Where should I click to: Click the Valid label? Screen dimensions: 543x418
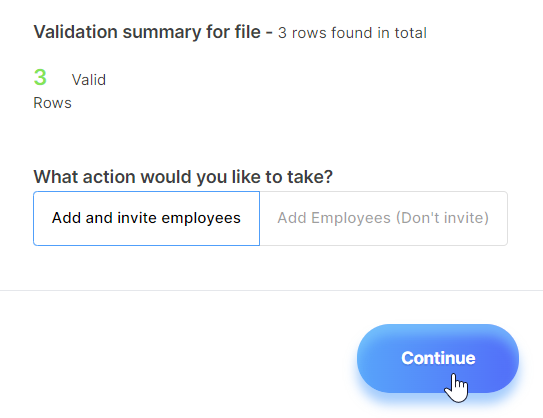[89, 80]
